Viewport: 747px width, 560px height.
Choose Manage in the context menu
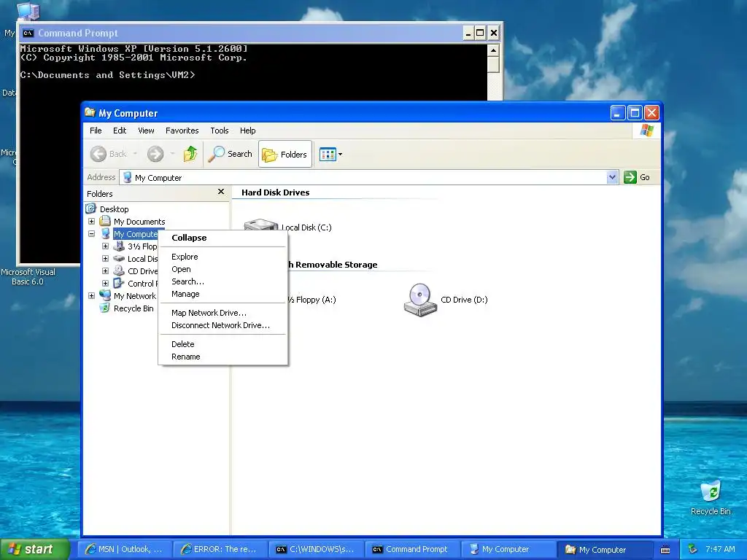coord(223,294)
